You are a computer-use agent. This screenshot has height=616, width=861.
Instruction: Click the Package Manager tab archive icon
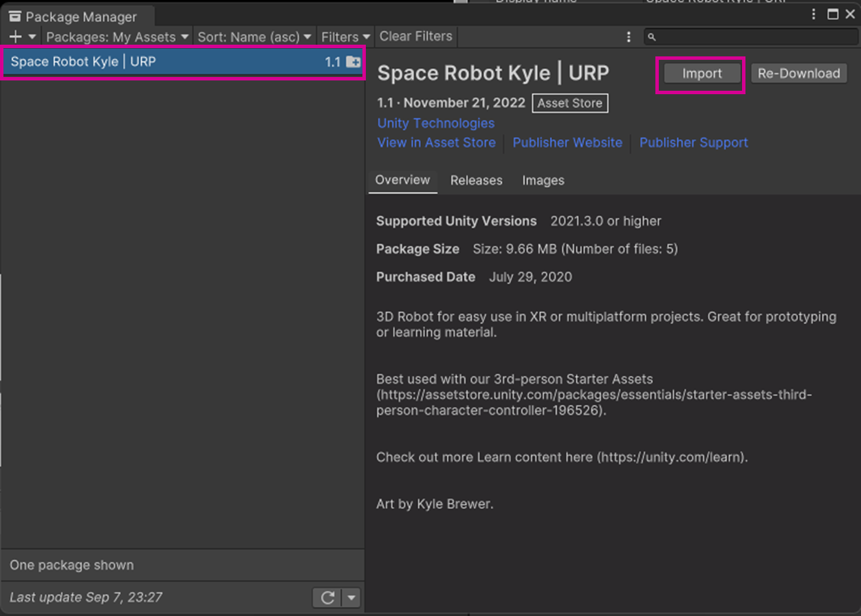[15, 16]
